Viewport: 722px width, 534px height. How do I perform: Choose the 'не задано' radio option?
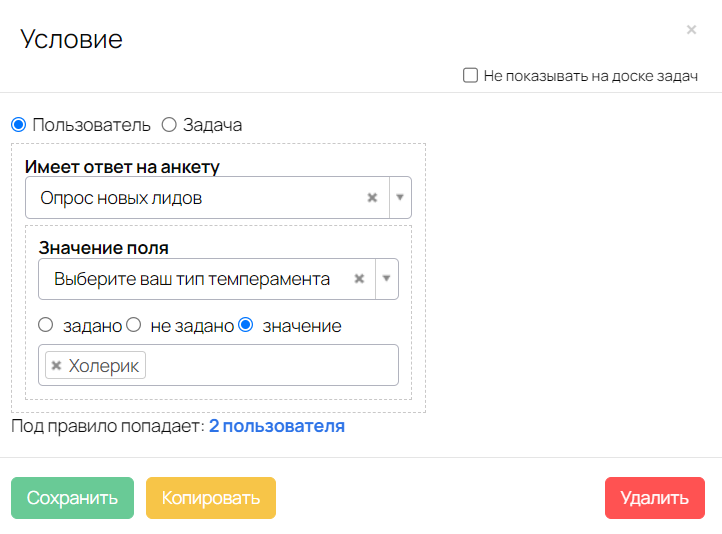[x=134, y=325]
